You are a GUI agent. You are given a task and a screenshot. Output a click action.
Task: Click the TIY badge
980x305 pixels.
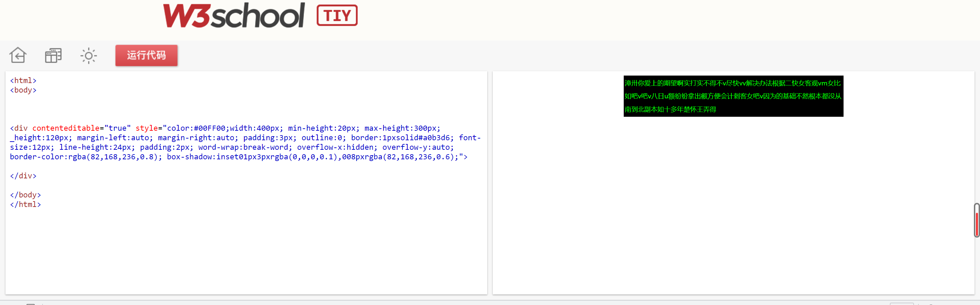pos(337,15)
